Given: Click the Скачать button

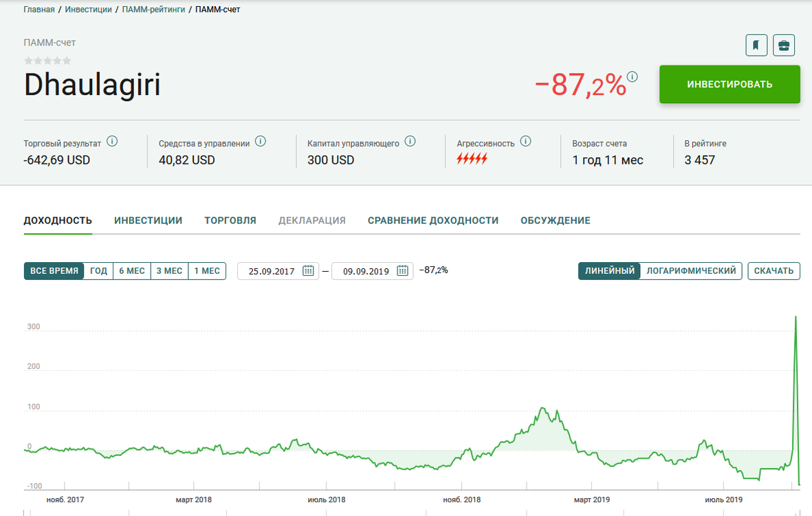Looking at the screenshot, I should 773,271.
